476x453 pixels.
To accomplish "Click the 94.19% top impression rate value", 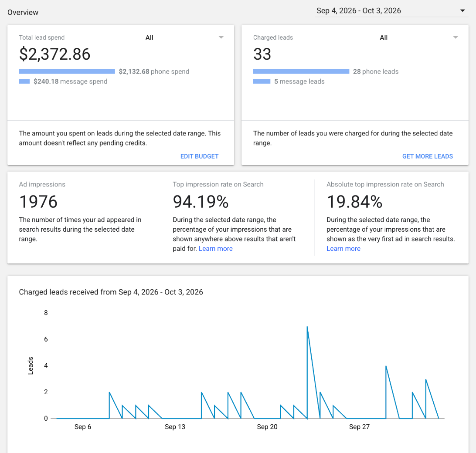I will click(x=201, y=202).
